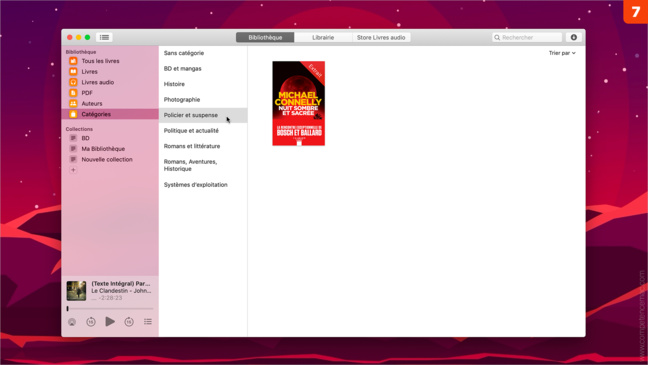Select the Catégories sidebar icon

tap(73, 114)
